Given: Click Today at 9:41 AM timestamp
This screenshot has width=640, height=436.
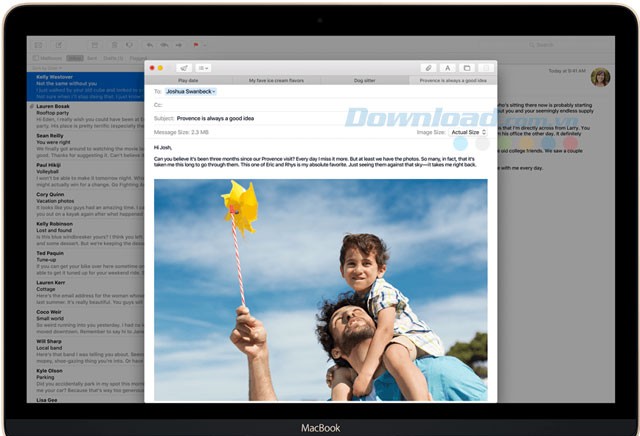Looking at the screenshot, I should coord(567,71).
